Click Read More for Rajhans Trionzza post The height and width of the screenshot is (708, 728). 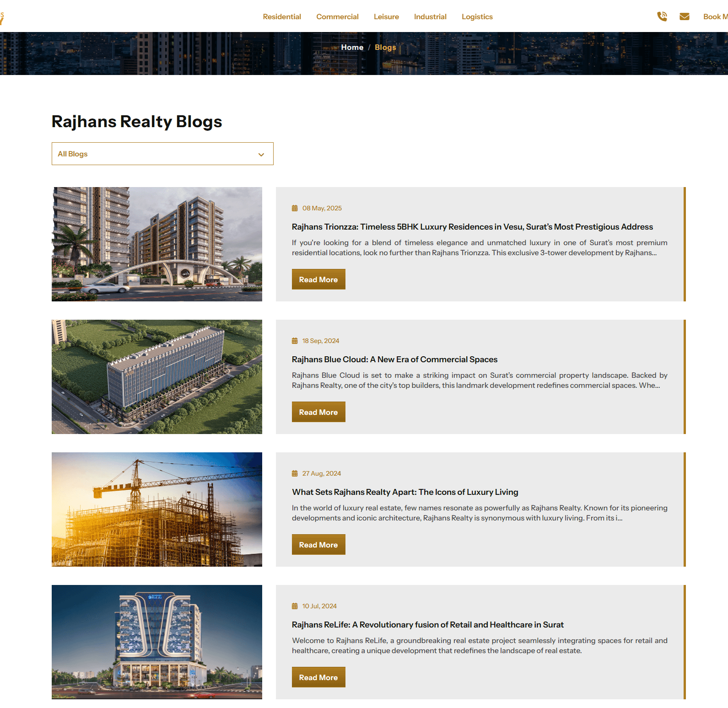(318, 279)
